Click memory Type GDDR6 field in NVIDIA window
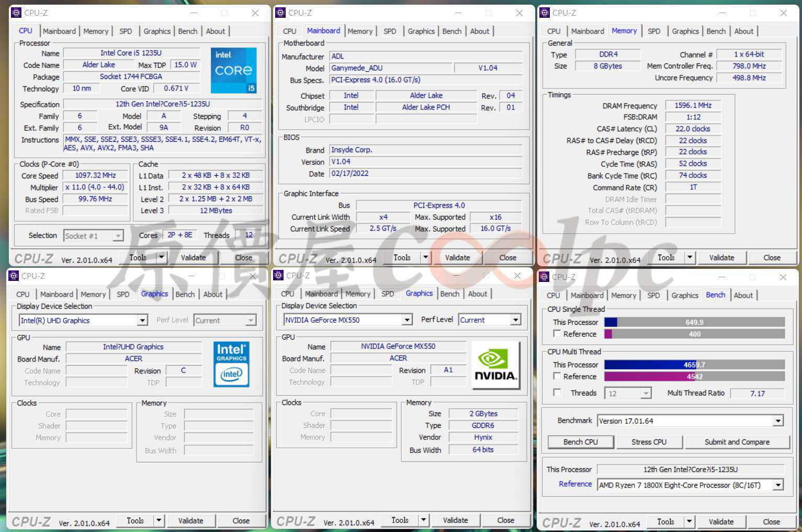Screen dimensions: 802x532 pyautogui.click(x=483, y=425)
